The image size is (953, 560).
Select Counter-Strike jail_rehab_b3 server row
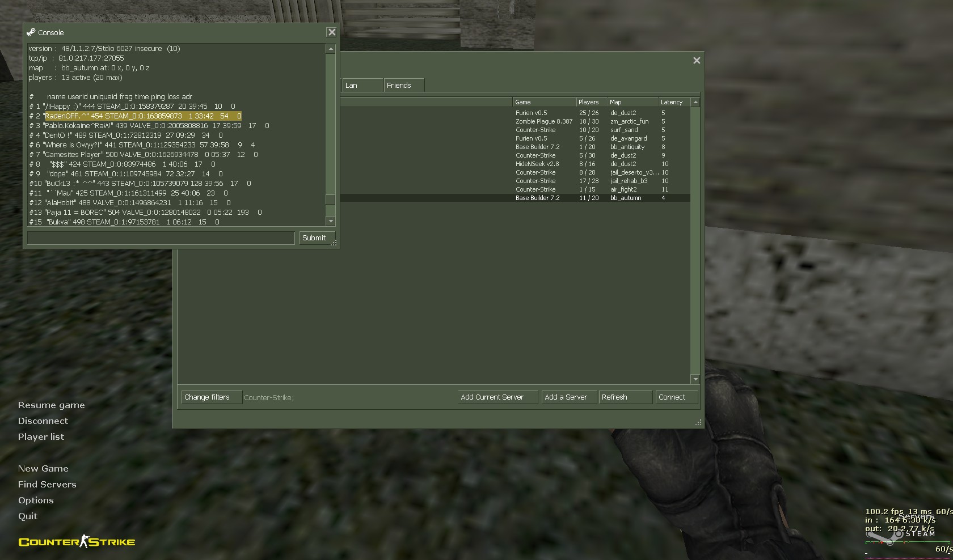(515, 181)
